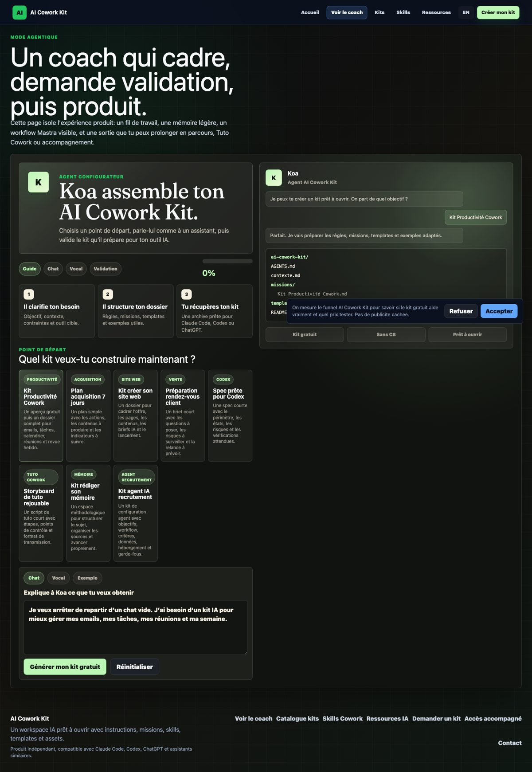Click the green AI logo icon in header
The width and height of the screenshot is (532, 772).
(x=20, y=12)
